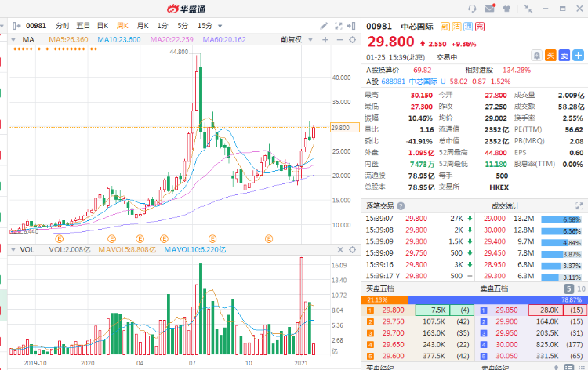Screen dimensions: 588x370
Task: Expand chart to fullscreen
Action: click(338, 26)
